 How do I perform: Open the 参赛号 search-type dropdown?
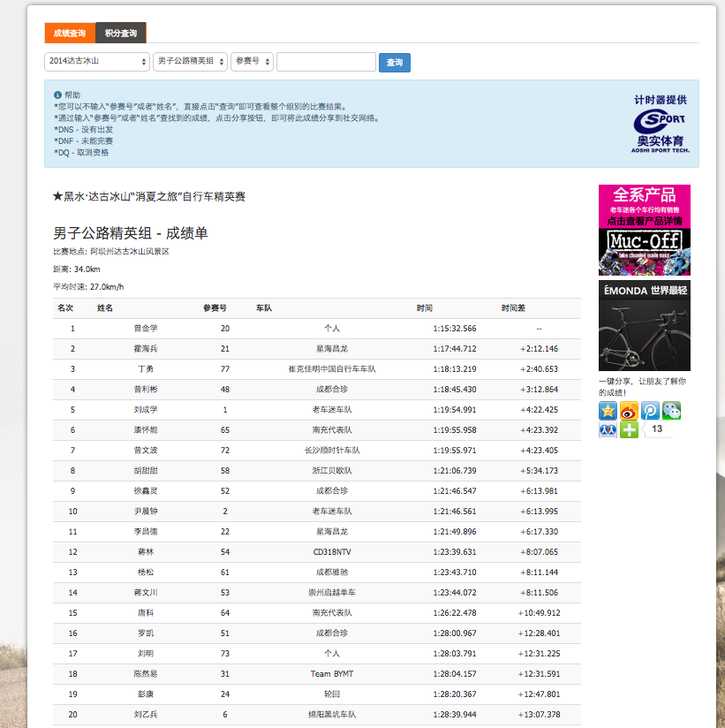tap(252, 61)
